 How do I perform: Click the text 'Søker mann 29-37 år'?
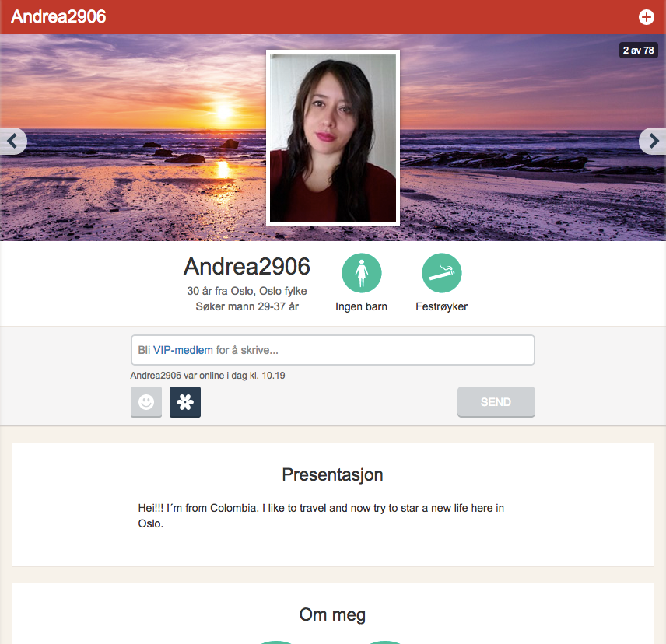point(247,306)
